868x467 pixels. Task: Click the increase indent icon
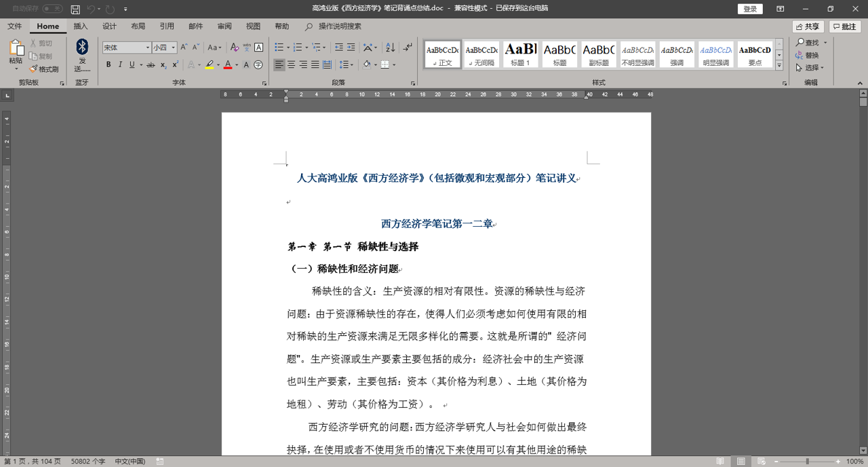[x=351, y=48]
